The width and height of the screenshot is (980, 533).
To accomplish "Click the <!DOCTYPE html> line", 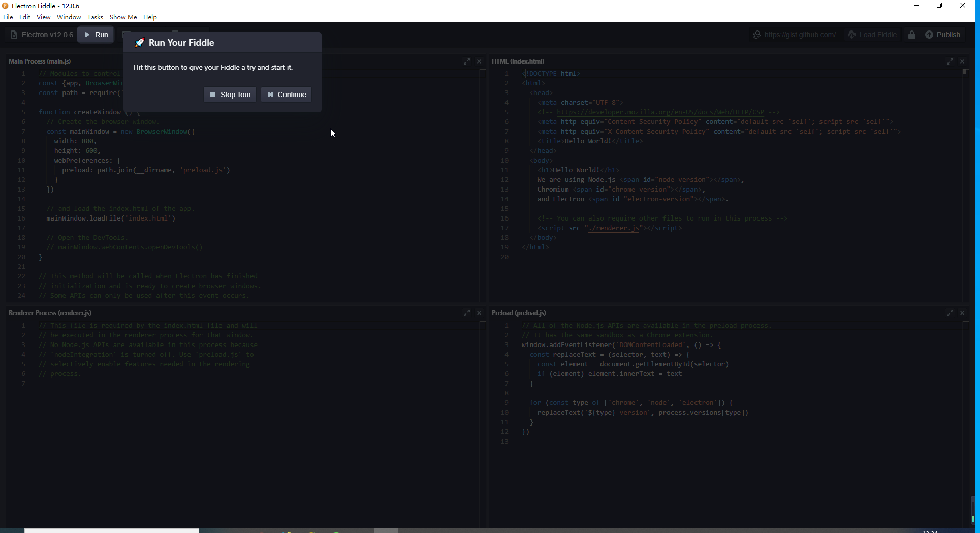I will [551, 74].
